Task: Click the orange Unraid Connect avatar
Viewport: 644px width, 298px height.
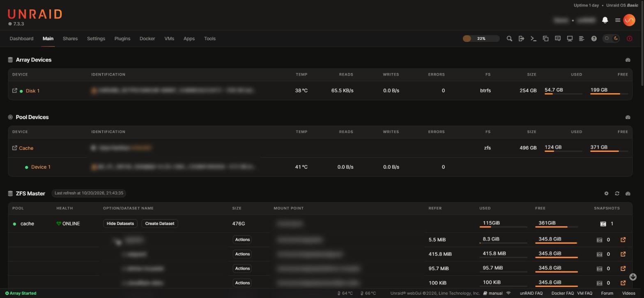Action: [629, 20]
